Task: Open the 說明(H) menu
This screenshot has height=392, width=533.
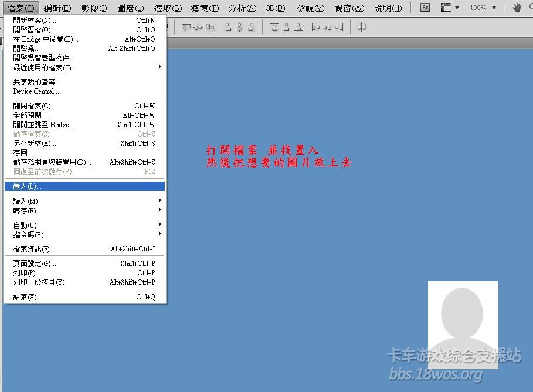Action: (388, 8)
